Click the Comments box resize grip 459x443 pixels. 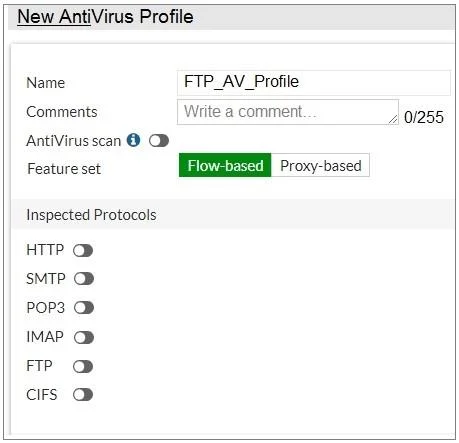point(393,119)
